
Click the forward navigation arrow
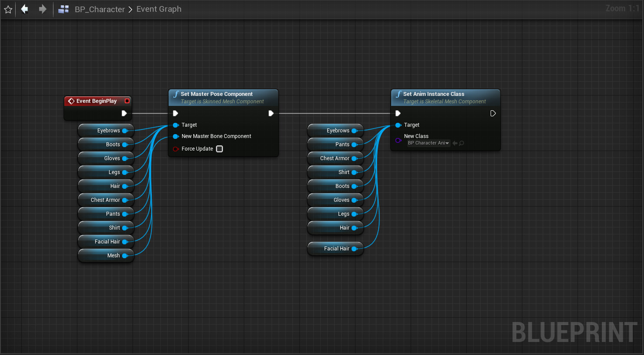point(42,9)
